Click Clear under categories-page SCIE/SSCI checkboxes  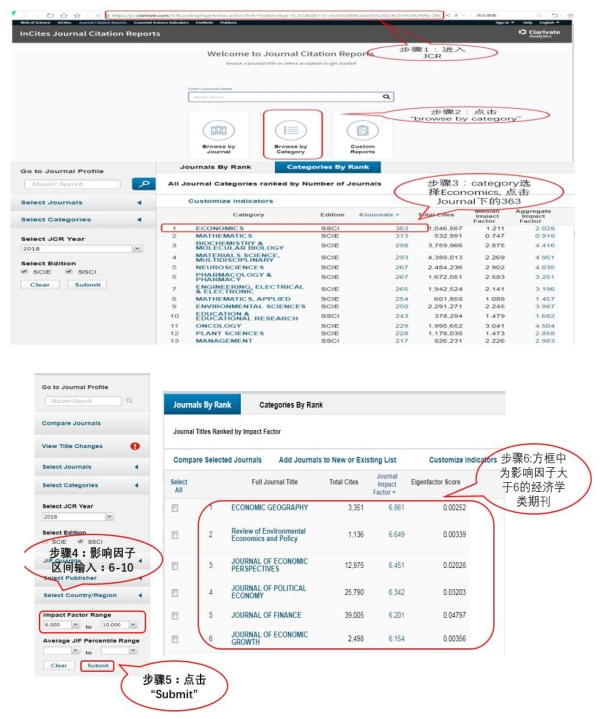(x=40, y=285)
